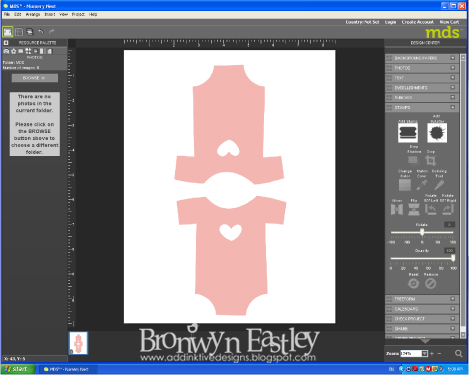
Task: Open the Zoom percentage dropdown
Action: (x=424, y=353)
